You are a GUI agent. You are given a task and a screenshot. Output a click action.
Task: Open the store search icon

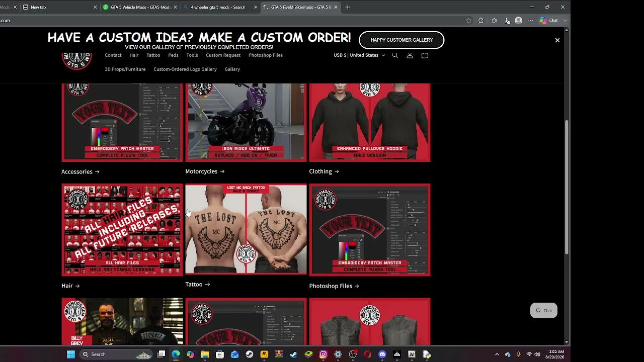click(x=395, y=55)
